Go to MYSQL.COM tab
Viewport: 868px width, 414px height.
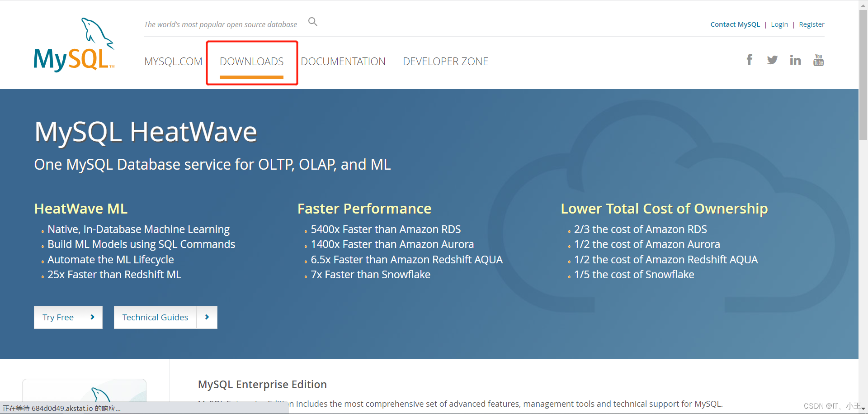[173, 62]
